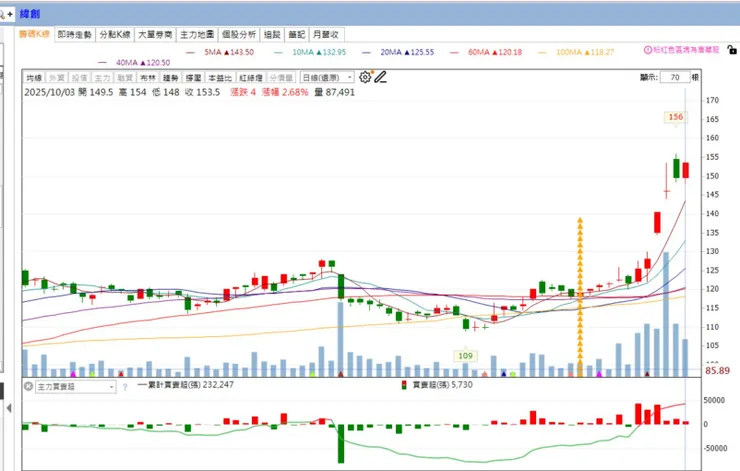The height and width of the screenshot is (471, 740).
Task: Click the 20MA 125.55 legend
Action: (x=398, y=52)
